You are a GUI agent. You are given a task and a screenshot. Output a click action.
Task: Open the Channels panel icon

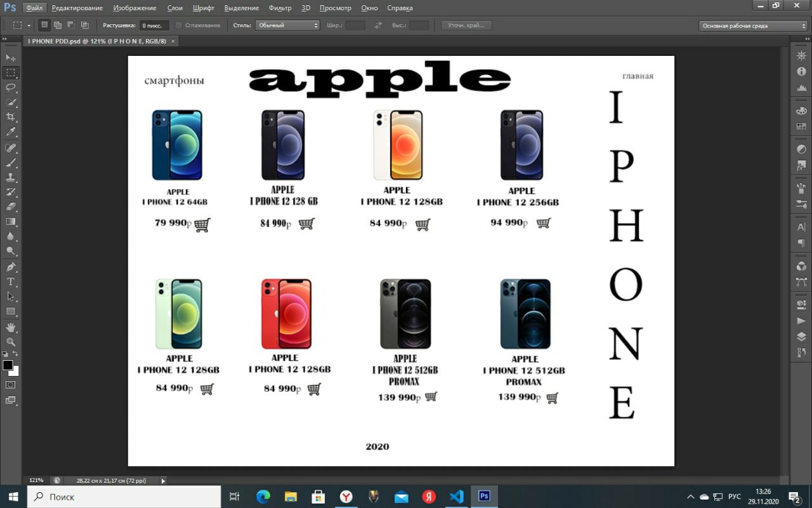click(x=801, y=266)
